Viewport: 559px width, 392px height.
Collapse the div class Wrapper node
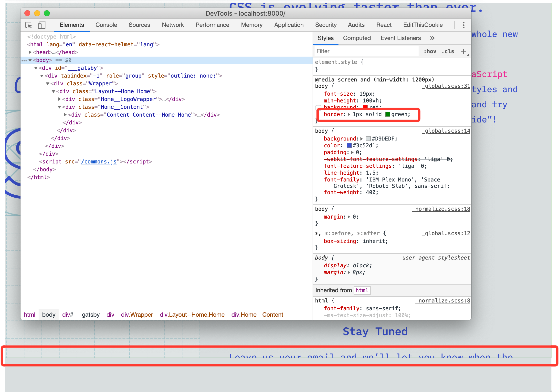[48, 84]
